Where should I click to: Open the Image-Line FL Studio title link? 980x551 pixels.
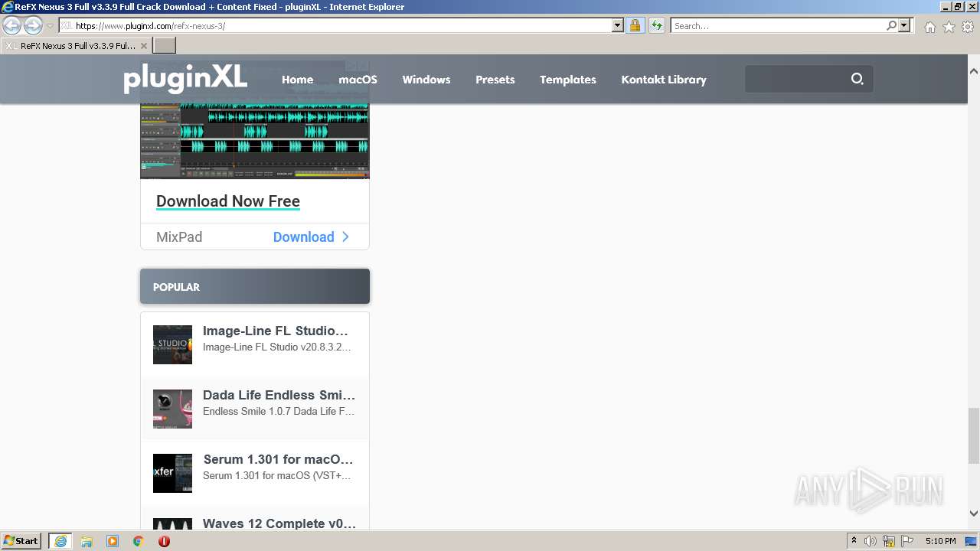pyautogui.click(x=276, y=331)
